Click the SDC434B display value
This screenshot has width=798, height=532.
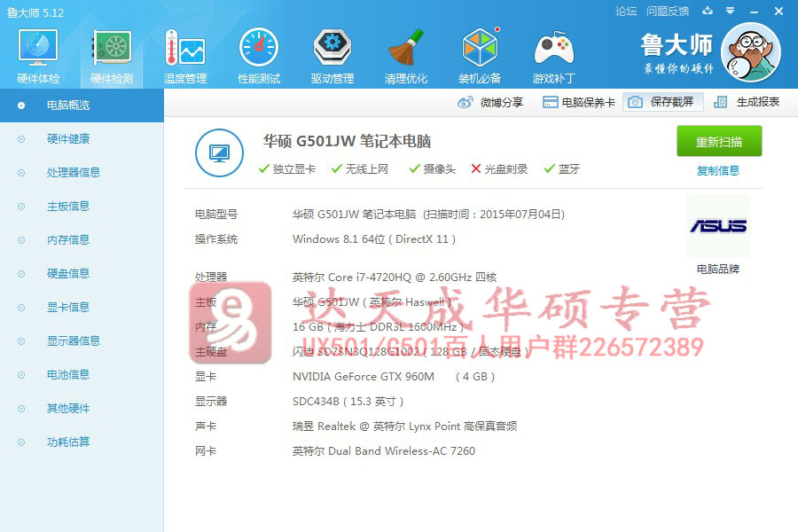(x=348, y=401)
